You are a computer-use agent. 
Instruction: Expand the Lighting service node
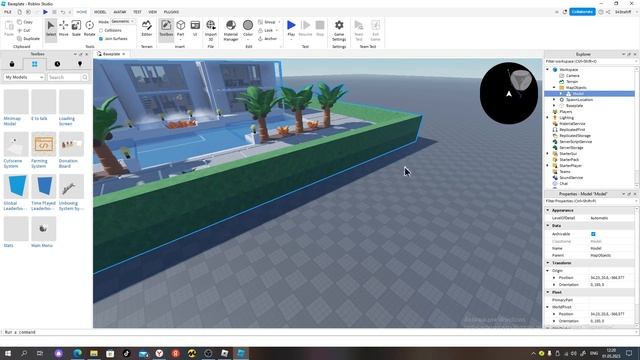548,118
